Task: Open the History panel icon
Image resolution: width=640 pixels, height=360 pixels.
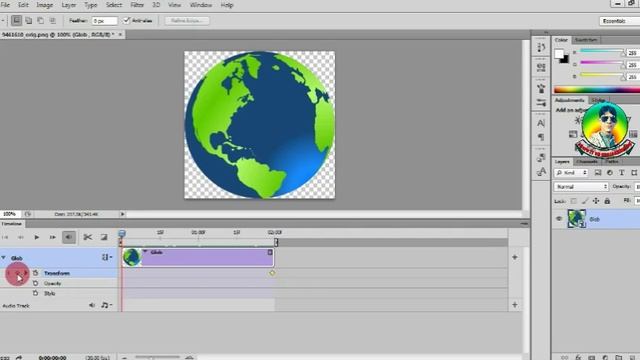Action: (x=541, y=48)
